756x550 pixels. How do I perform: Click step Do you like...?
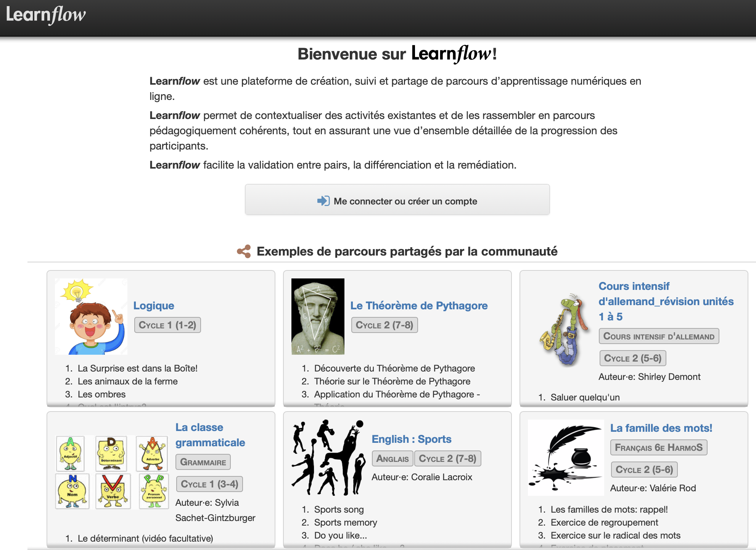tap(340, 536)
